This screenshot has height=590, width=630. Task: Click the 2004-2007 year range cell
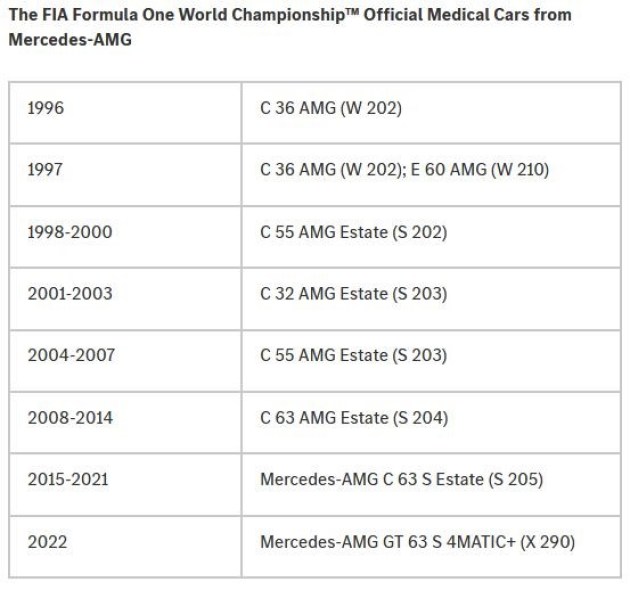pyautogui.click(x=125, y=361)
